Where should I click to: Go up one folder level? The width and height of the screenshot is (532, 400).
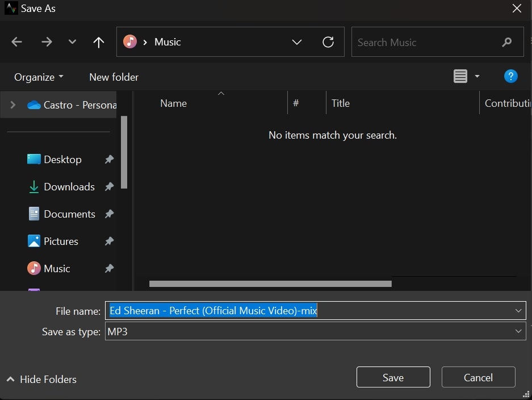click(x=99, y=42)
